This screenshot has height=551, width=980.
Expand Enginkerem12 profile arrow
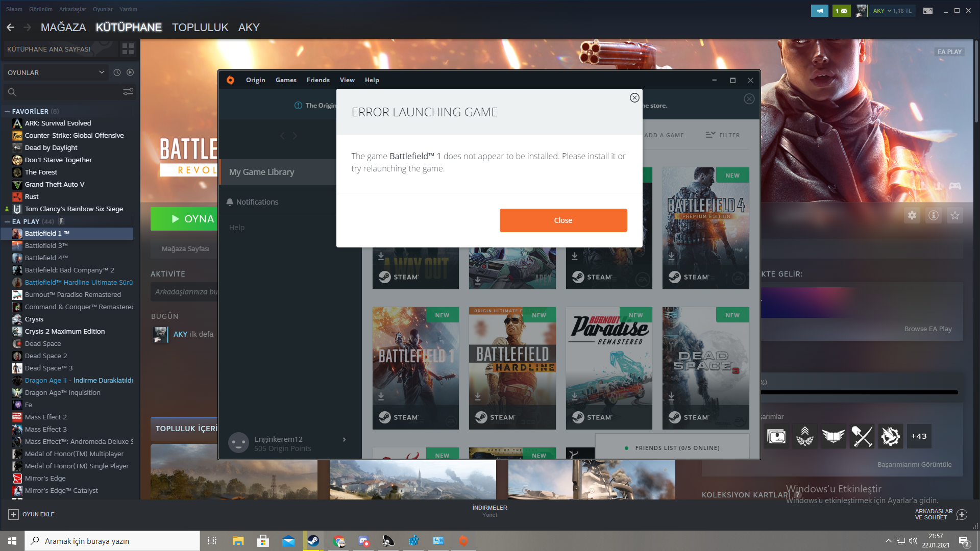344,439
